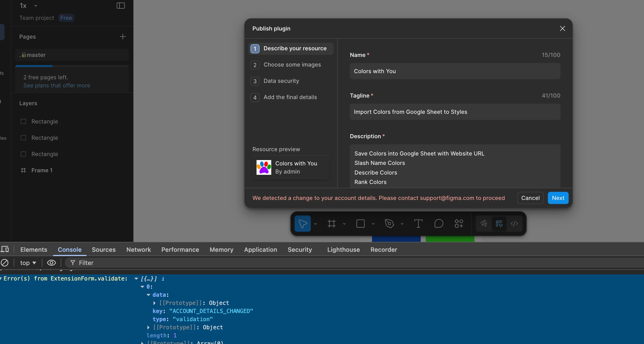The image size is (644, 344).
Task: Open See plans that offer more link
Action: pyautogui.click(x=57, y=85)
